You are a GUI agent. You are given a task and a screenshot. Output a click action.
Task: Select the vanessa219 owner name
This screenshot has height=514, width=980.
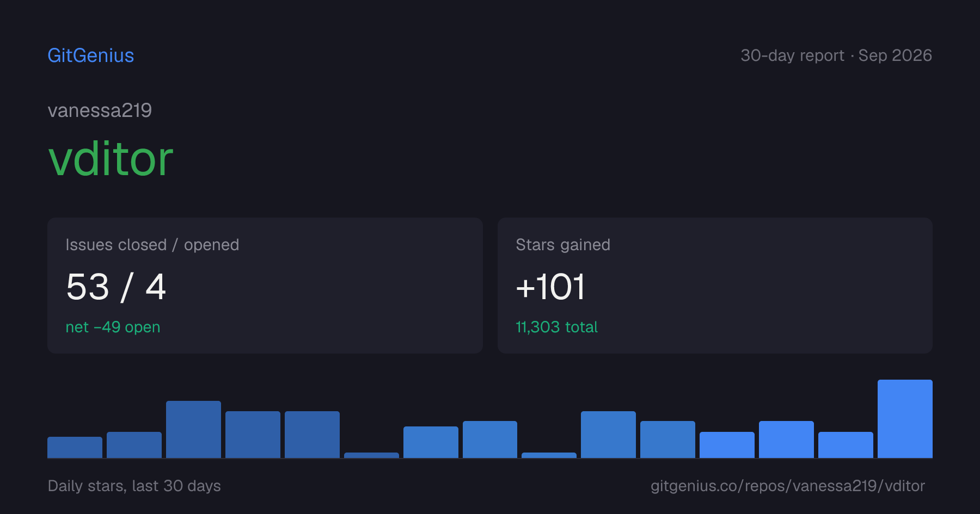100,110
